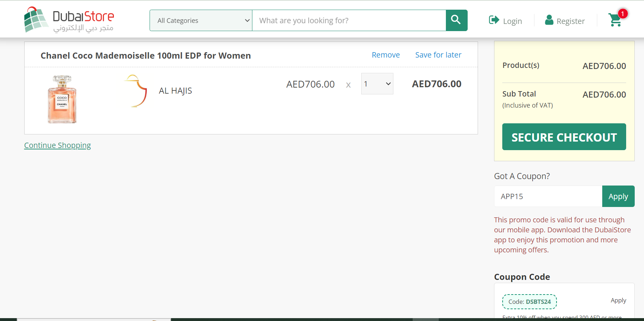
Task: Click the cart count badge showing 1
Action: pos(623,14)
